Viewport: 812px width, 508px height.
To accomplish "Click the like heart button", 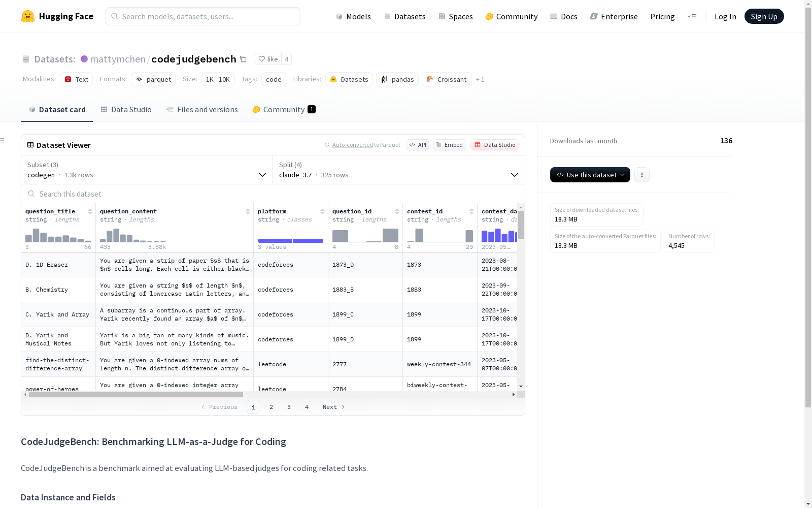I will coord(268,59).
